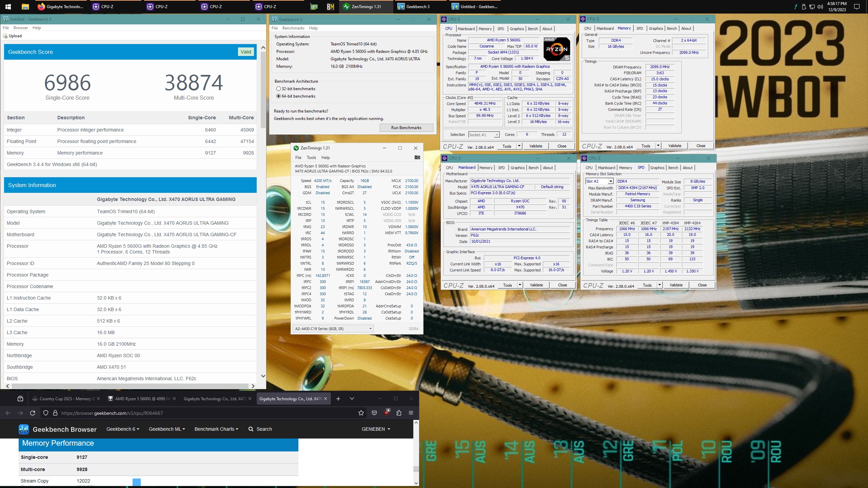868x488 pixels.
Task: Click the Geekbench results horizontal scrollbar
Action: point(130,386)
